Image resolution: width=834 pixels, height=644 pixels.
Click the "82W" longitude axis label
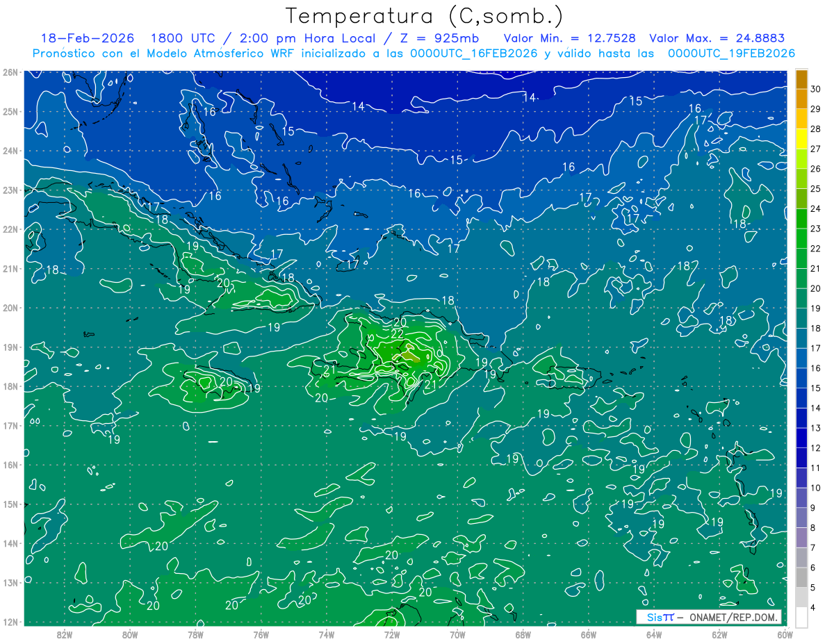(65, 634)
